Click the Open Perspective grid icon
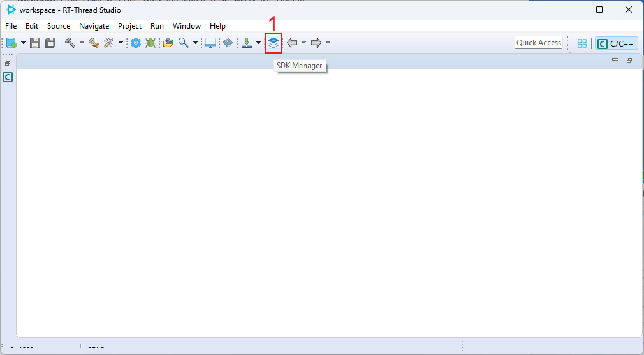This screenshot has width=644, height=355. pyautogui.click(x=582, y=43)
